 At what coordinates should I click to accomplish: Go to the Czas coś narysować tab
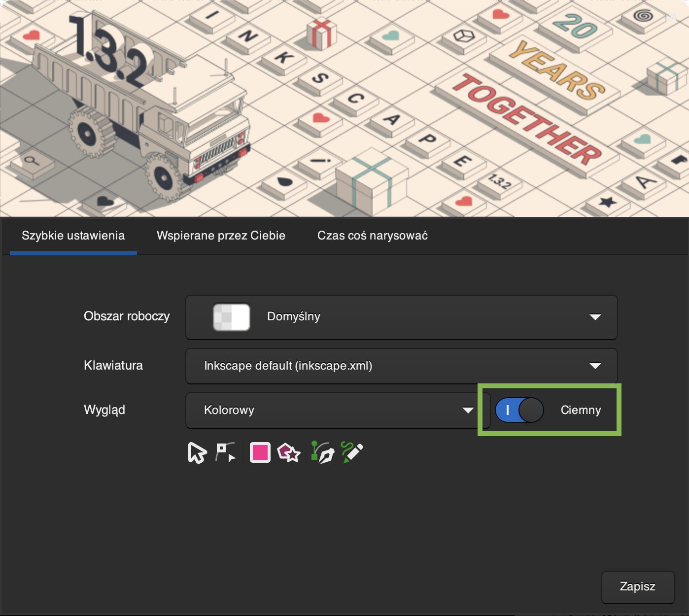point(372,236)
